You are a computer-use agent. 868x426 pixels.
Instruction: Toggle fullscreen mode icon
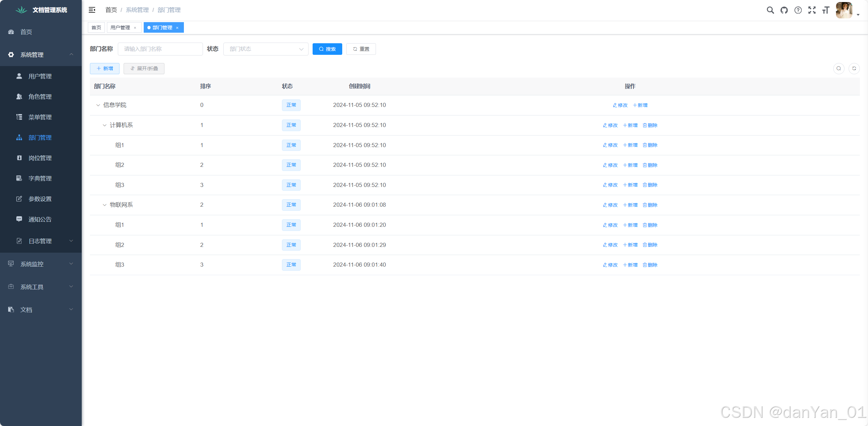point(812,10)
